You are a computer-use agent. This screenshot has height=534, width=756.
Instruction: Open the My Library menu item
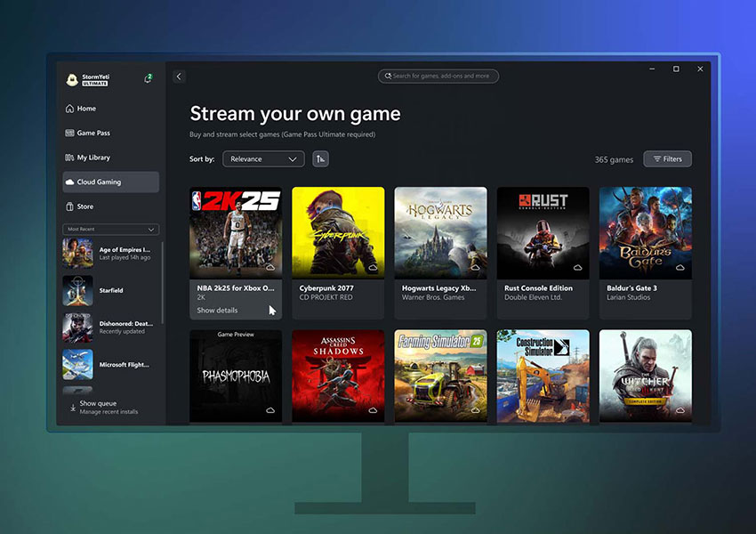(111, 158)
